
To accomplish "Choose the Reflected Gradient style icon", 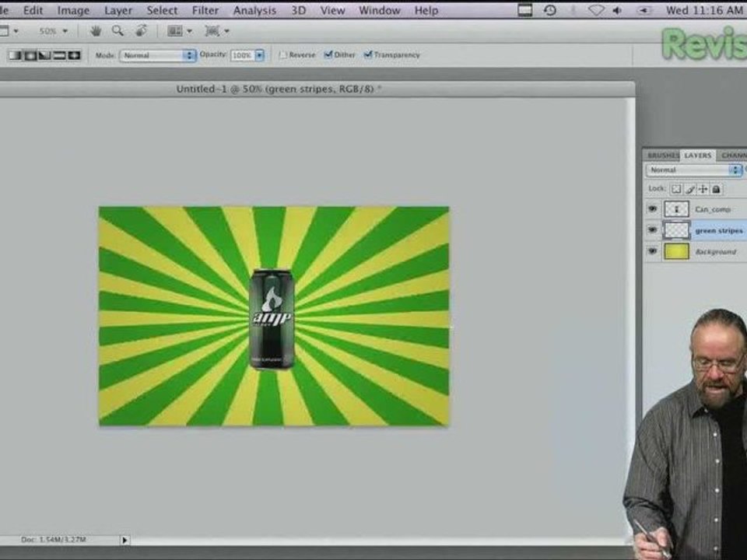I will click(x=59, y=56).
